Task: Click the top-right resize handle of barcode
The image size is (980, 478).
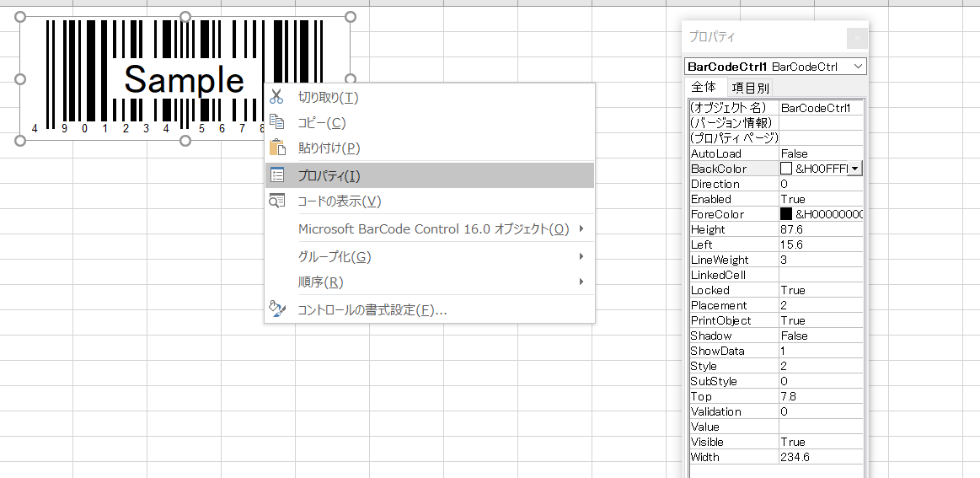Action: (x=351, y=17)
